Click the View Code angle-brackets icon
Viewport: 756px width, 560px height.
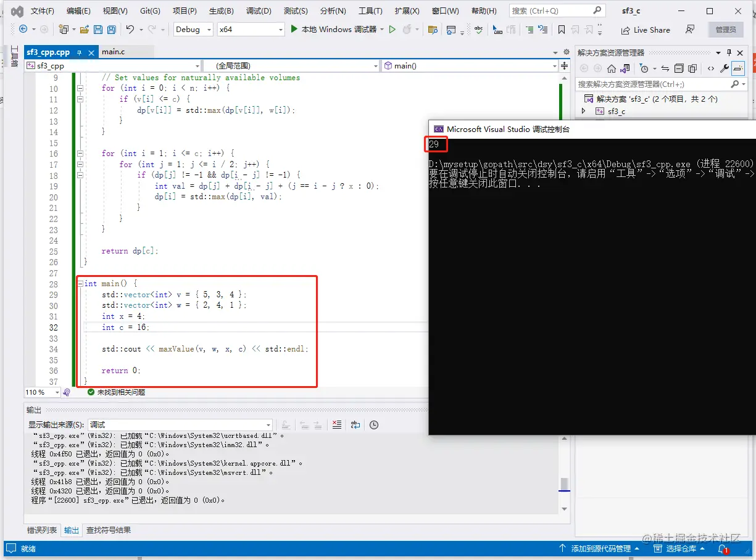click(x=711, y=68)
